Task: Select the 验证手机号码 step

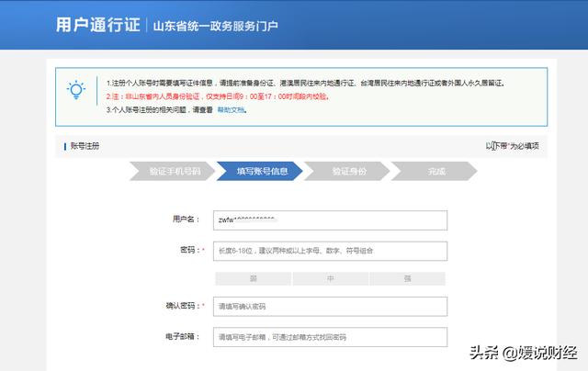Action: 173,171
